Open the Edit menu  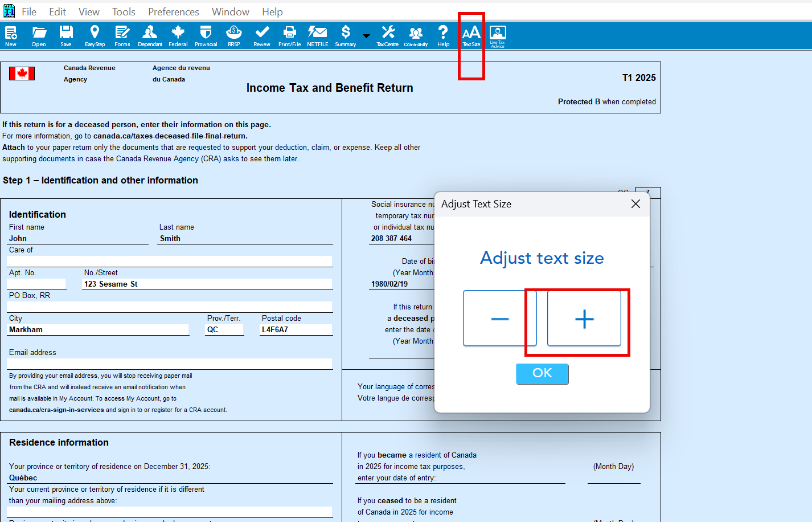58,12
